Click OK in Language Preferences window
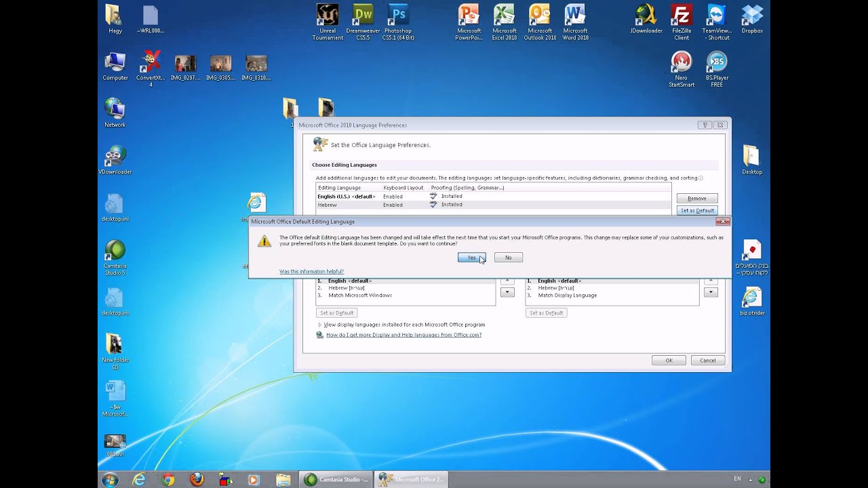This screenshot has height=488, width=868. [669, 361]
